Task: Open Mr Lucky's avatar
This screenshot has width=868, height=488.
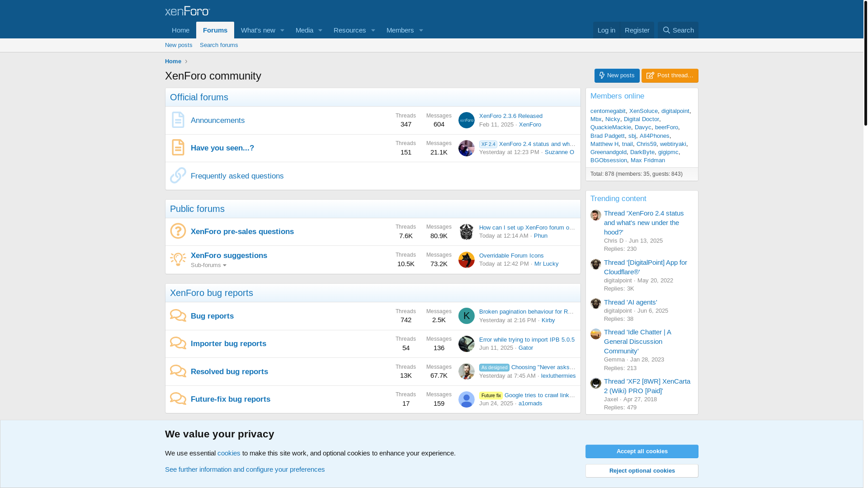Action: point(467,260)
